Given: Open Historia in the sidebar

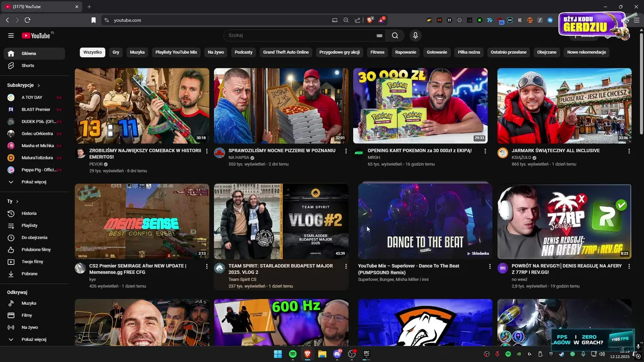Looking at the screenshot, I should click(x=34, y=213).
